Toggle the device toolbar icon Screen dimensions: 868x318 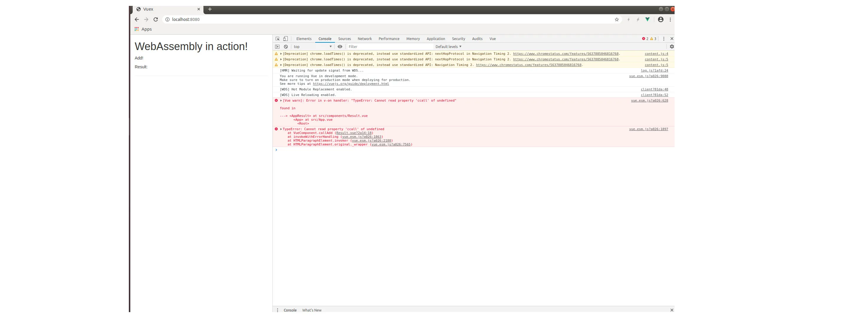pos(285,39)
